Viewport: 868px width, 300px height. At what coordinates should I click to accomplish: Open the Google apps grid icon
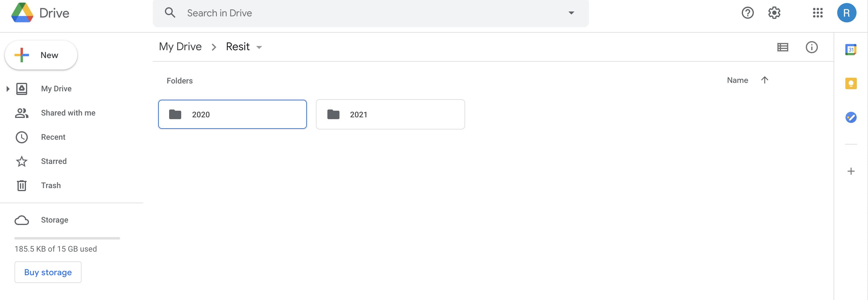coord(818,13)
